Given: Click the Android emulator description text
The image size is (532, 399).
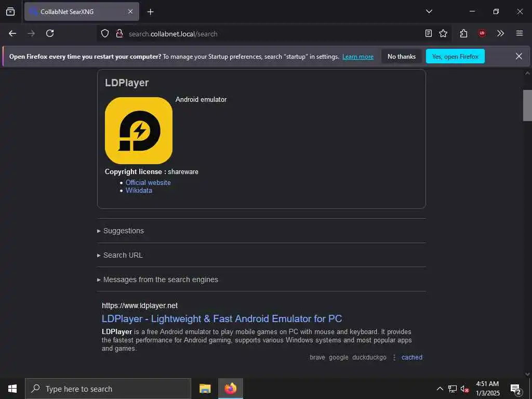Looking at the screenshot, I should coord(201,99).
